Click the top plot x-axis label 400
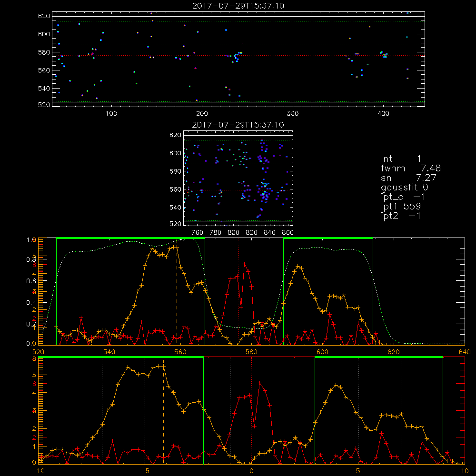Screen dimensions: 476x476 coord(383,114)
